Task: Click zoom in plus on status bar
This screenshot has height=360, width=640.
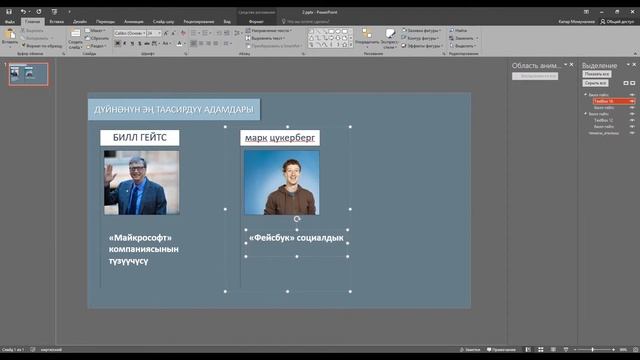Action: point(613,350)
